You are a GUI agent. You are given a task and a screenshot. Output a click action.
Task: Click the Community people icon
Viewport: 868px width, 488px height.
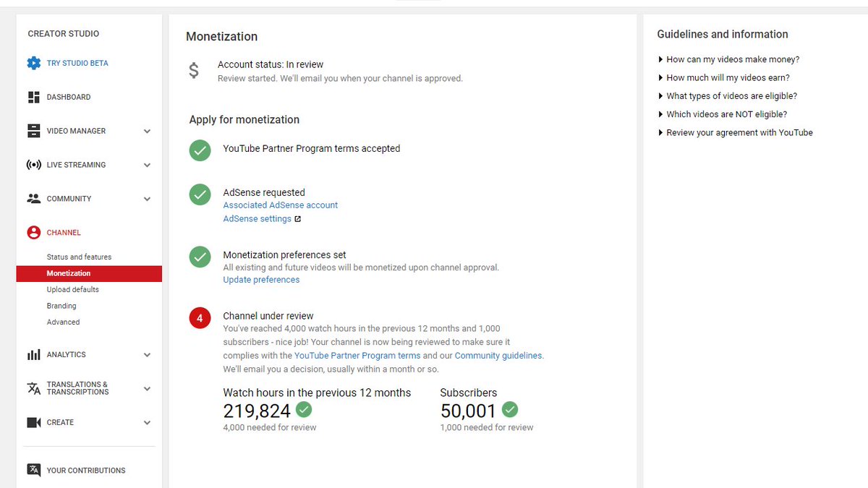click(x=34, y=199)
